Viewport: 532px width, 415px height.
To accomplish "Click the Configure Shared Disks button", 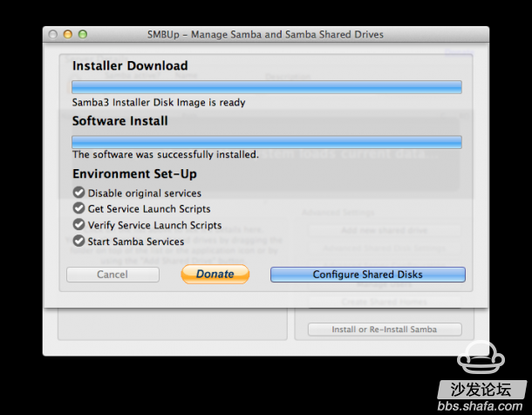I will pyautogui.click(x=368, y=275).
